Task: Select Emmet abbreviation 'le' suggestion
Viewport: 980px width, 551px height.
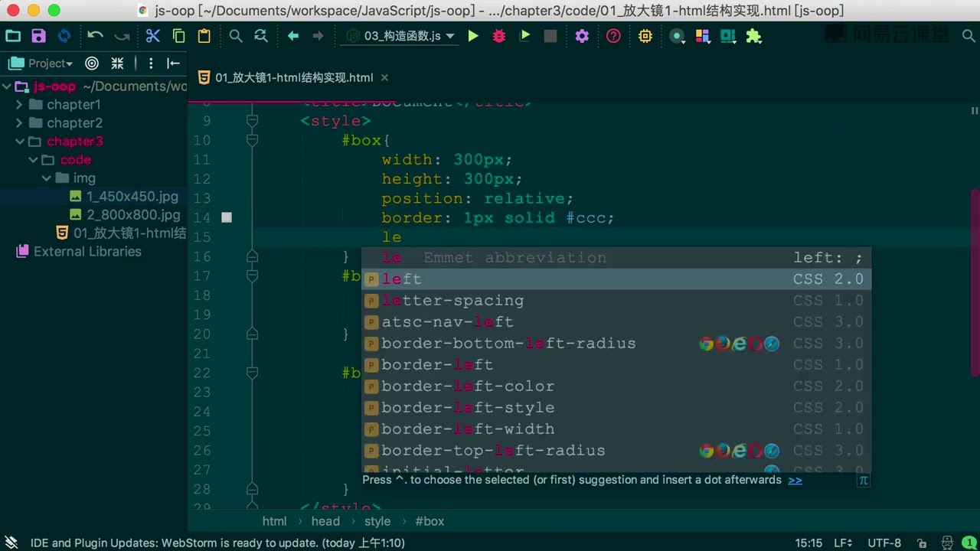Action: point(616,258)
